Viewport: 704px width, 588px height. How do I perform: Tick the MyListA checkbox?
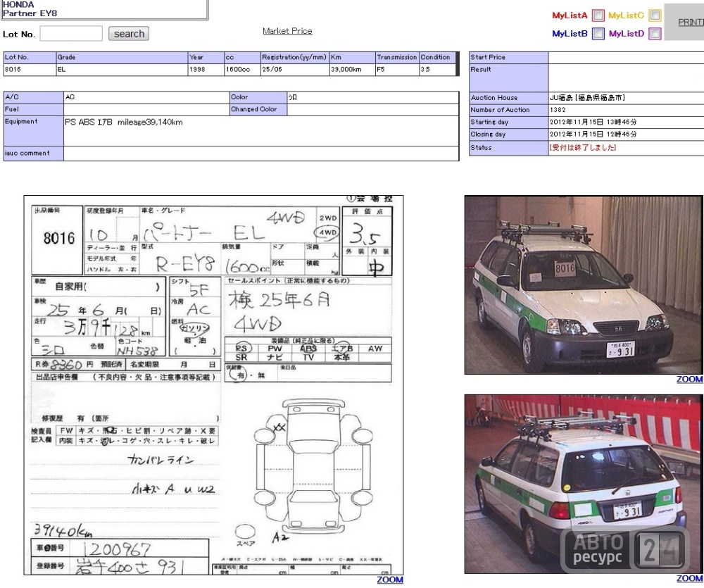tap(598, 15)
